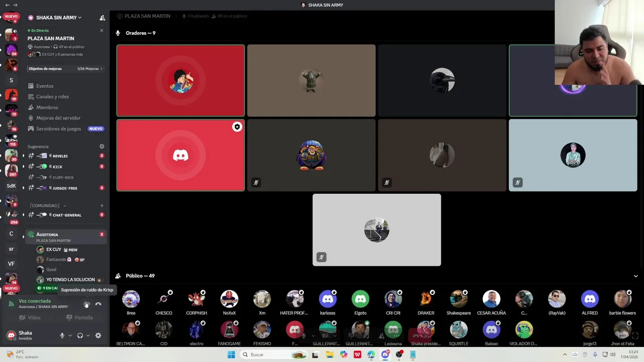Open the Eventos section
Image resolution: width=644 pixels, height=362 pixels.
44,86
